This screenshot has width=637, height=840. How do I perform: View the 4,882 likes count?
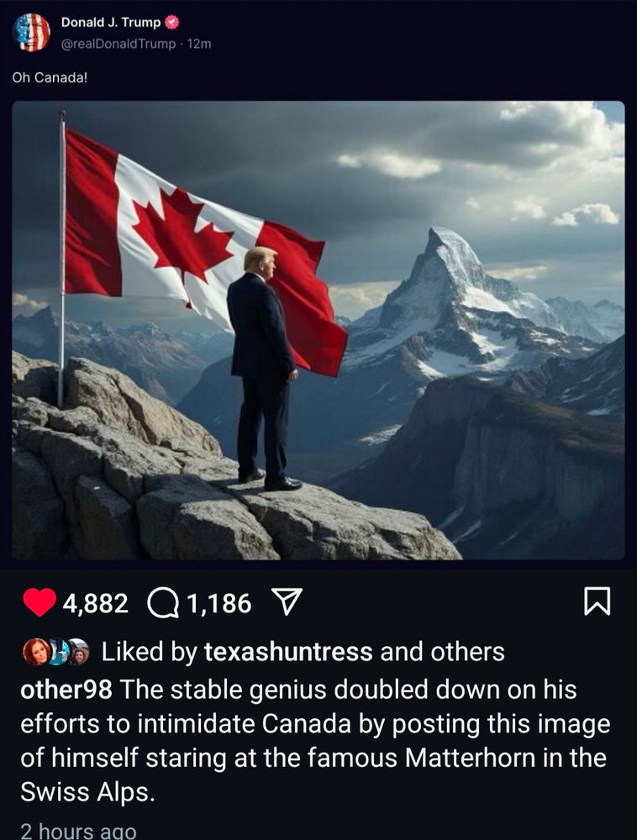(96, 603)
